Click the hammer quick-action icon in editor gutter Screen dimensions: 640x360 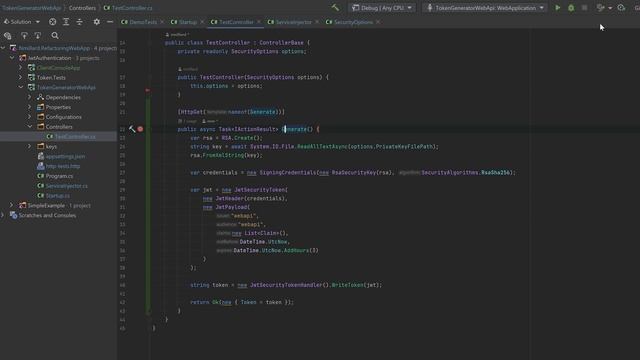point(132,129)
